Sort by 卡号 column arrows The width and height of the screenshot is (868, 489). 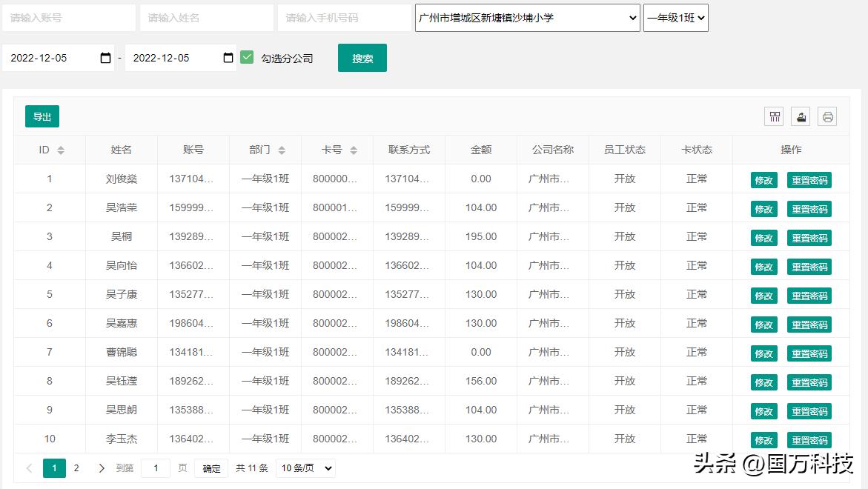click(354, 150)
